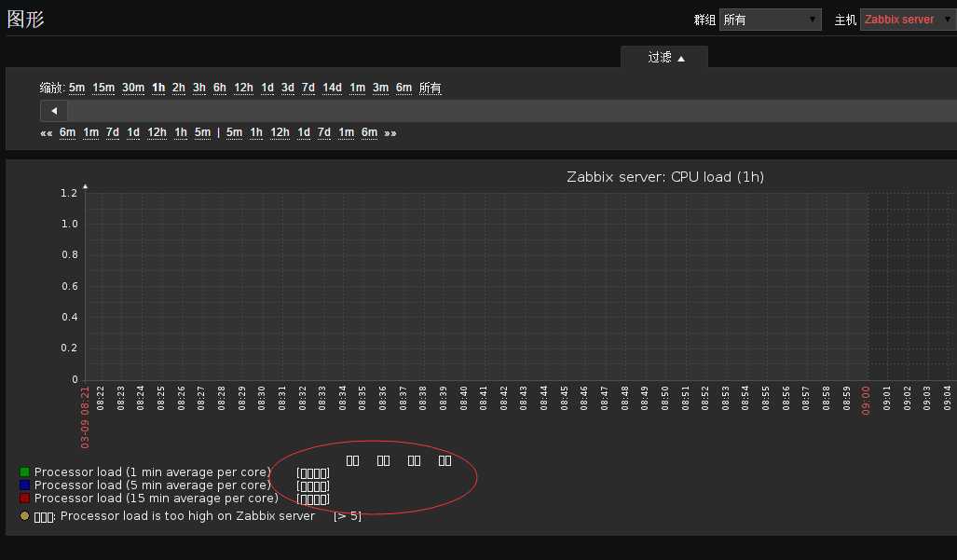957x560 pixels.
Task: Move forward 7d in the navigation row
Action: pos(324,132)
